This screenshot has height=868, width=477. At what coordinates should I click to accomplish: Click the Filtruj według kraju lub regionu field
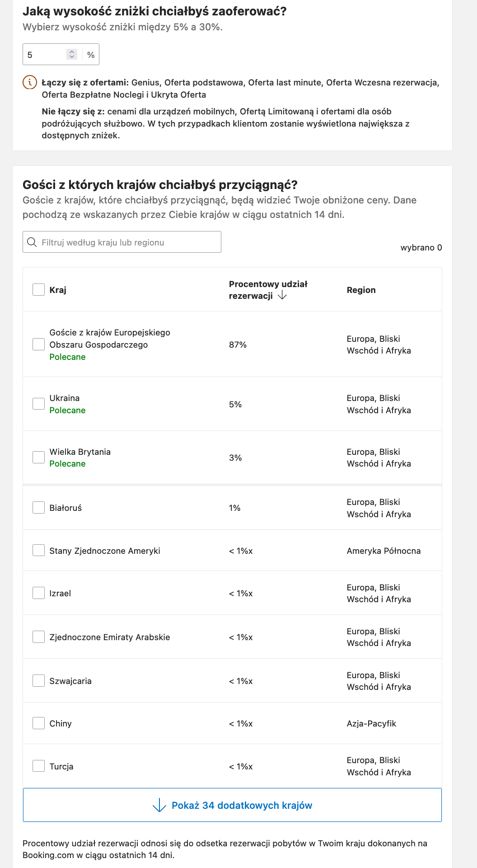click(x=122, y=242)
